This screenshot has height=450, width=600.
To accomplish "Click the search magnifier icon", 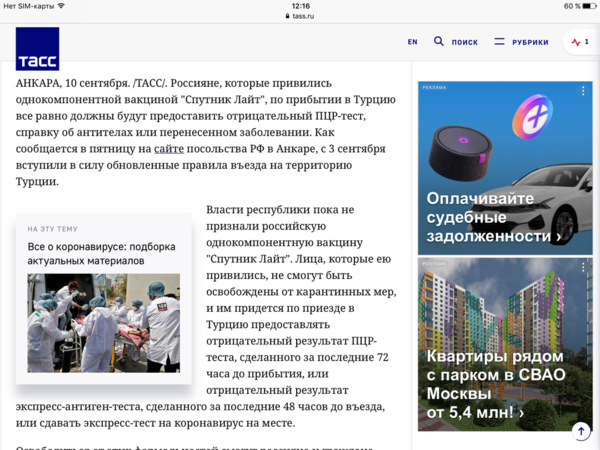I will coord(439,41).
